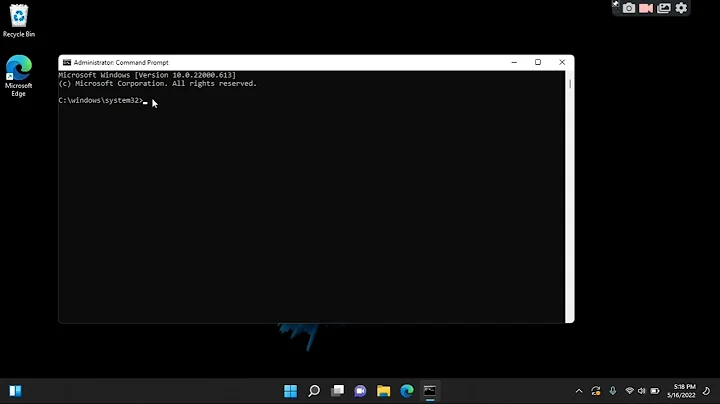720x404 pixels.
Task: Show hidden system tray icons
Action: [579, 391]
